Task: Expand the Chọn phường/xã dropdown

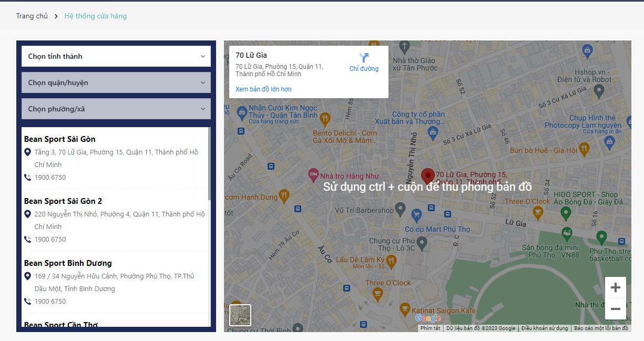Action: coord(116,109)
